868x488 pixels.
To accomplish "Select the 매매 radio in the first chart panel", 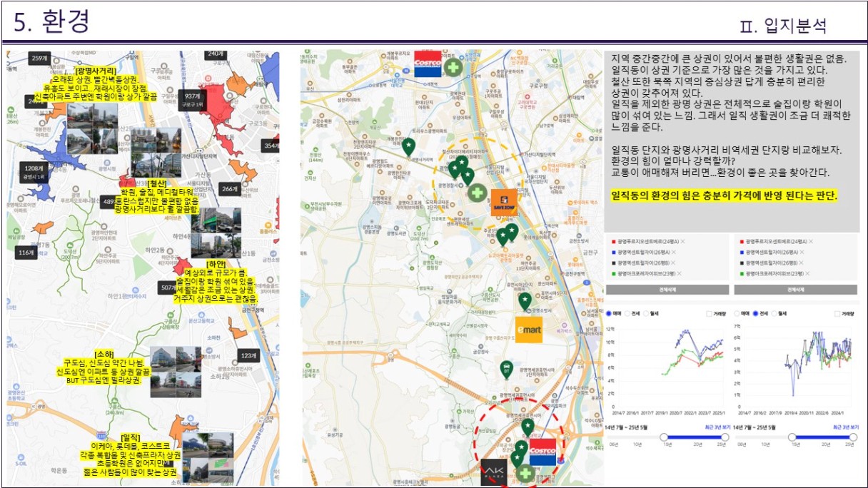I will coord(609,313).
